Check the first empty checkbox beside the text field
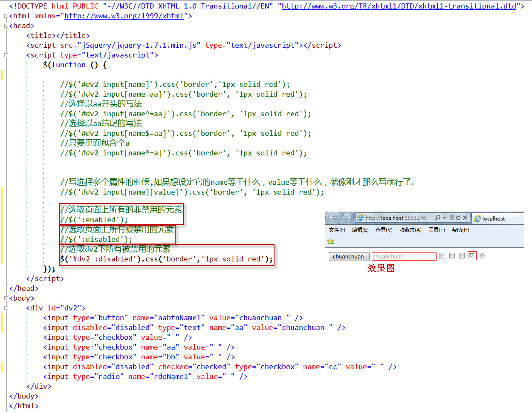Viewport: 532px width, 413px height. (442, 256)
